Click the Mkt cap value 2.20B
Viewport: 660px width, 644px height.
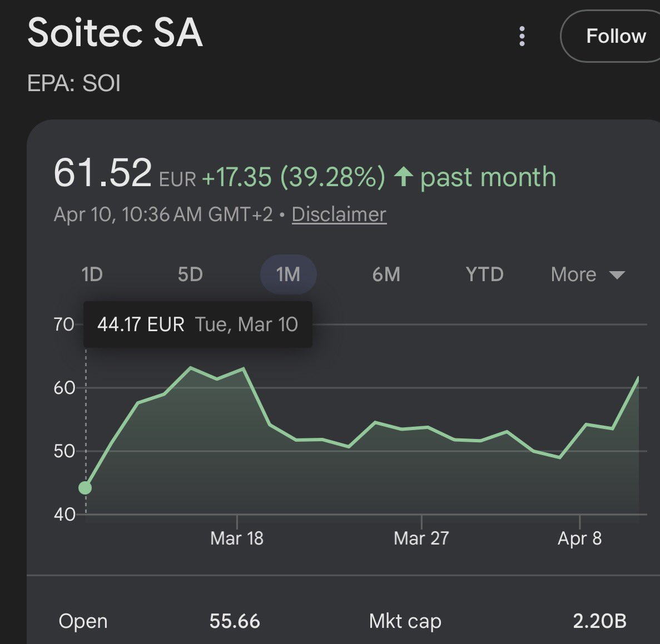(600, 621)
